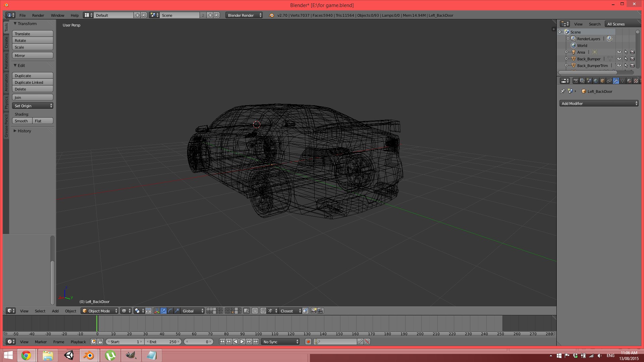This screenshot has height=362, width=644.
Task: Click the End frame 250 field
Action: tap(163, 342)
